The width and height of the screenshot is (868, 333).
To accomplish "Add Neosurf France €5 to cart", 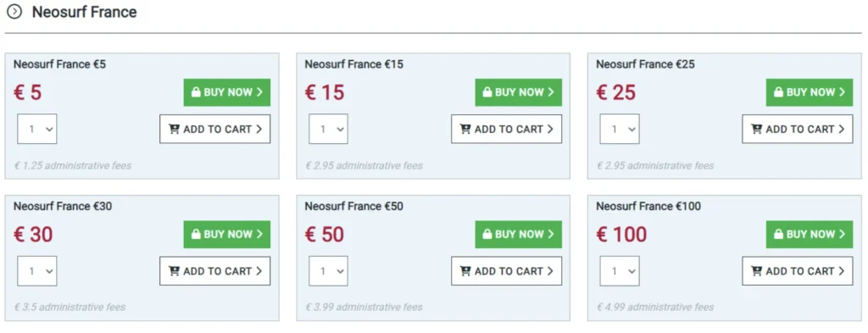I will [215, 129].
